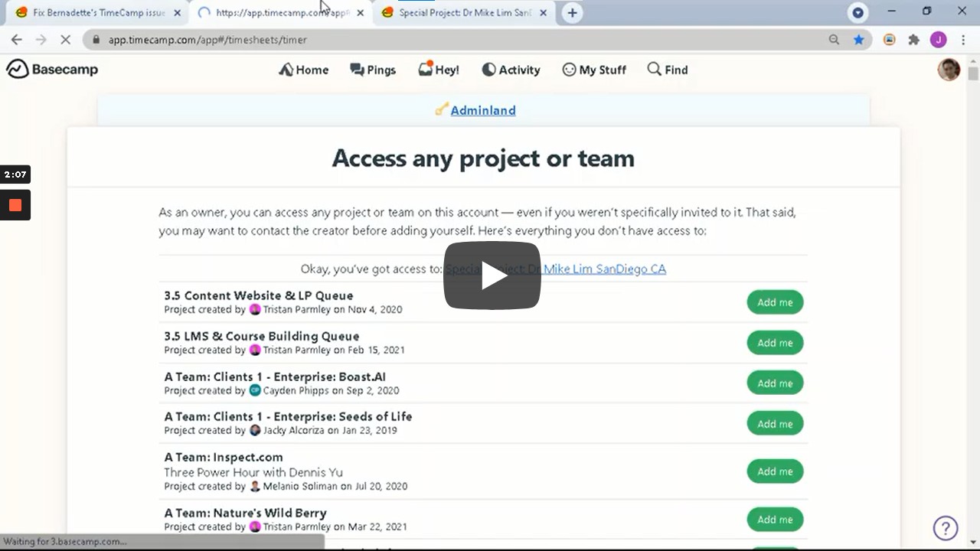This screenshot has width=980, height=551.
Task: Click the Basecamp logo
Action: pyautogui.click(x=52, y=70)
